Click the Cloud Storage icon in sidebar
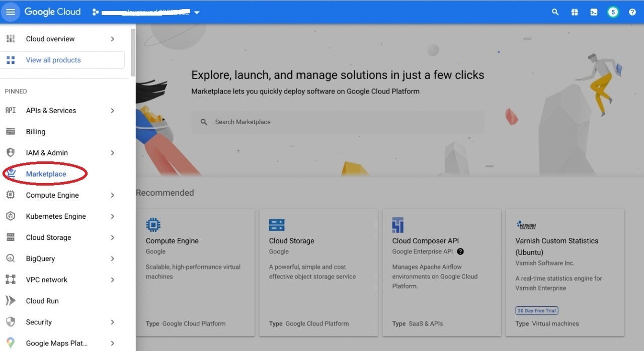Viewport: 644px width, 351px height. (11, 237)
